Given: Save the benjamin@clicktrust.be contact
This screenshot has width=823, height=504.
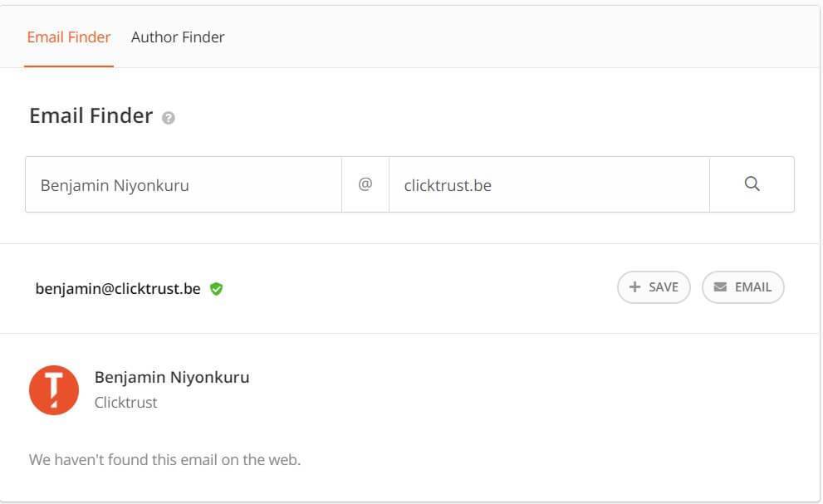Looking at the screenshot, I should coord(654,287).
